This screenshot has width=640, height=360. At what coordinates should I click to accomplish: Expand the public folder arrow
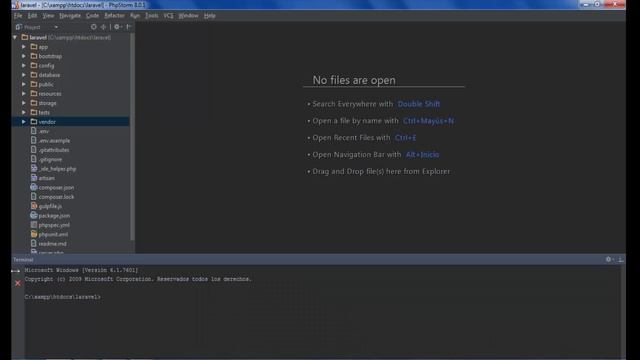24,84
